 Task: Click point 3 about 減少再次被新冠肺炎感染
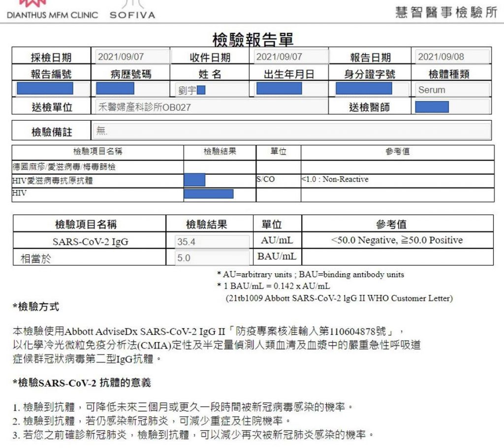[194, 435]
